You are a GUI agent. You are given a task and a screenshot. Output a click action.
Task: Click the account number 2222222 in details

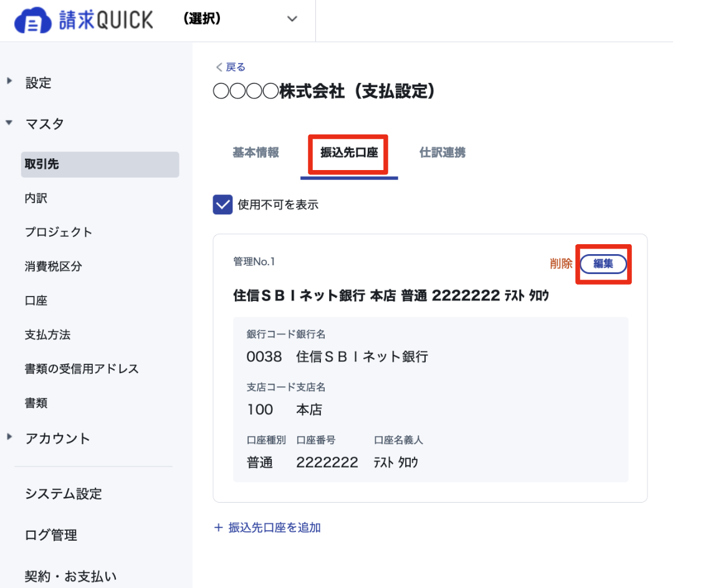click(327, 463)
